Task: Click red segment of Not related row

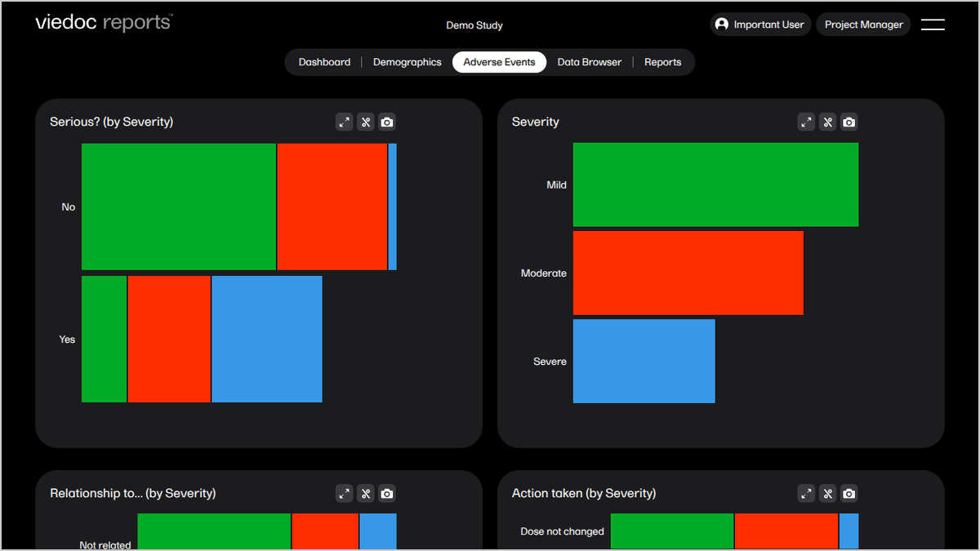Action: pos(325,531)
